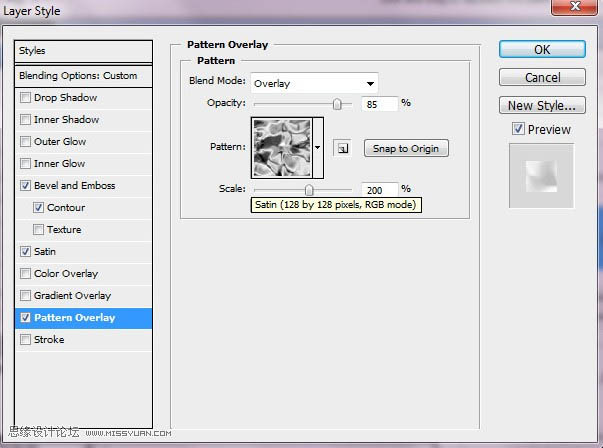Toggle the Texture checkbox under Bevel

tap(38, 230)
